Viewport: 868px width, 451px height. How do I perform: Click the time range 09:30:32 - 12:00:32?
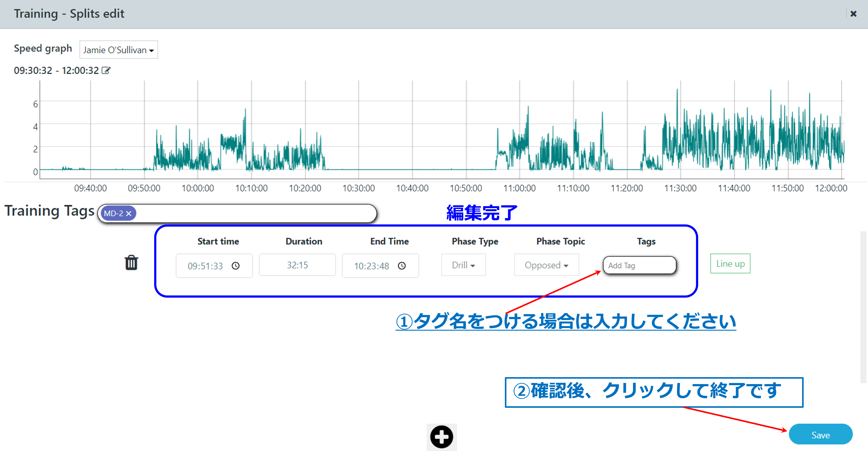click(x=56, y=70)
